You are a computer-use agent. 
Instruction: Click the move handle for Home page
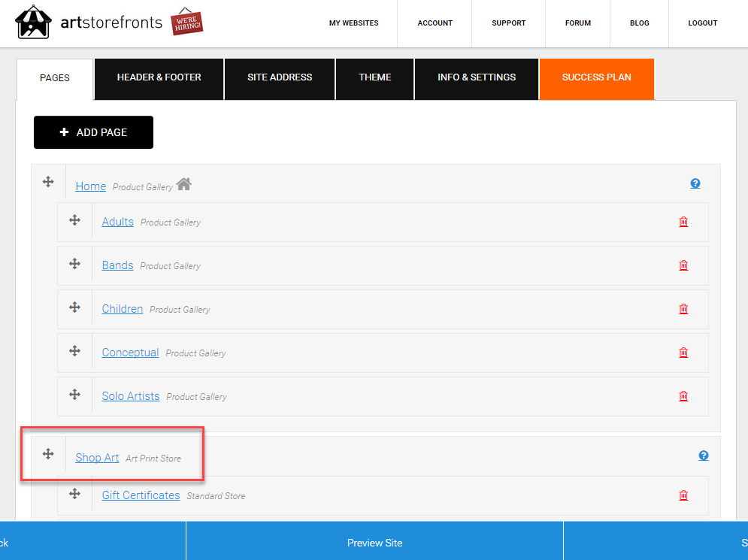click(48, 182)
